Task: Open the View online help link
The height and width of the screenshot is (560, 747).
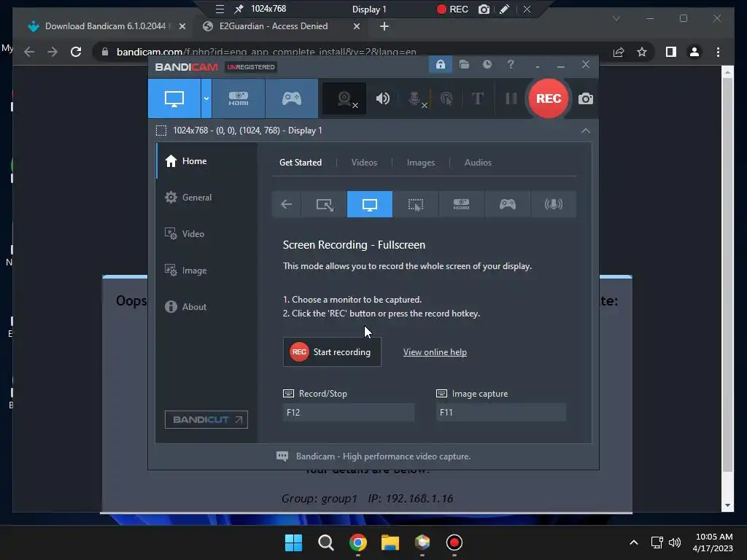Action: 435,352
